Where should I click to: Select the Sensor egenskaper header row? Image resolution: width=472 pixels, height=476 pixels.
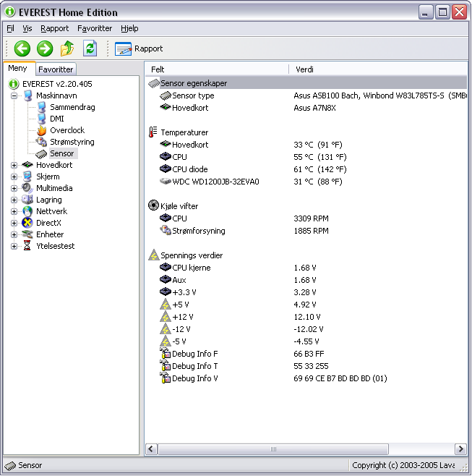tap(306, 83)
